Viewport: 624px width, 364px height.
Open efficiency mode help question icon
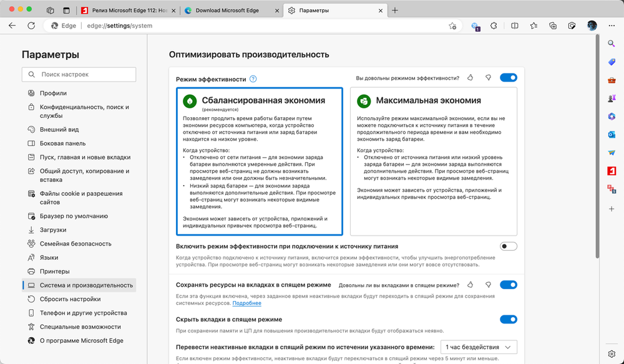253,79
